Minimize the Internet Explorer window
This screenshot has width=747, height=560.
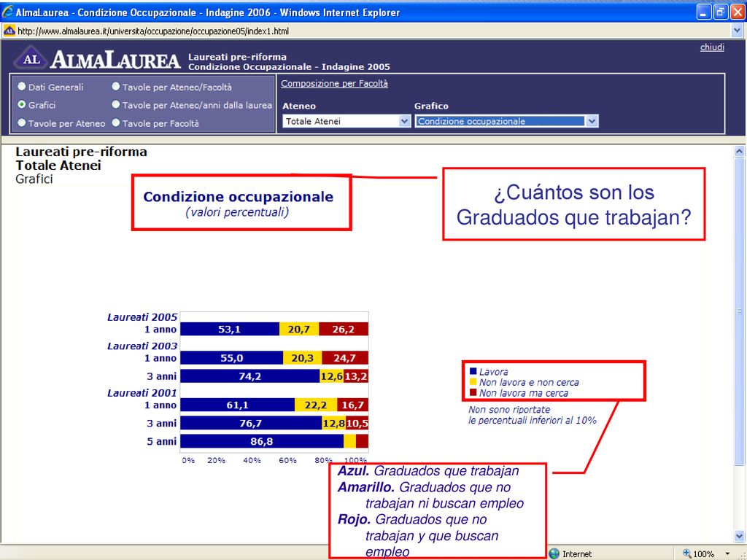click(704, 12)
